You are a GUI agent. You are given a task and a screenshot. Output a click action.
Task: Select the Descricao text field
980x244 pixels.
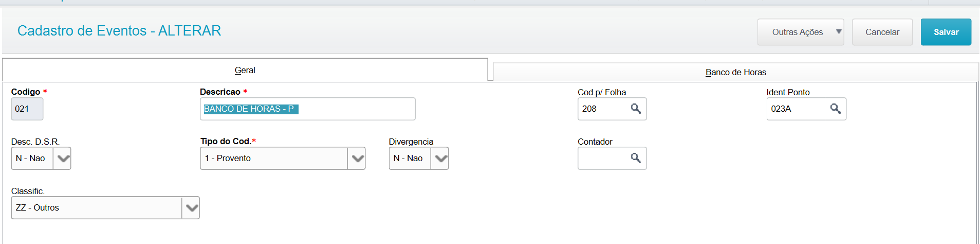point(307,109)
